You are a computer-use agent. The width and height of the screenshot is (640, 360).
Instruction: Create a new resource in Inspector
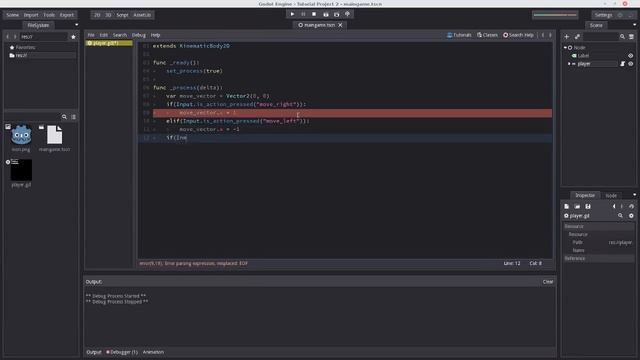[x=567, y=207]
